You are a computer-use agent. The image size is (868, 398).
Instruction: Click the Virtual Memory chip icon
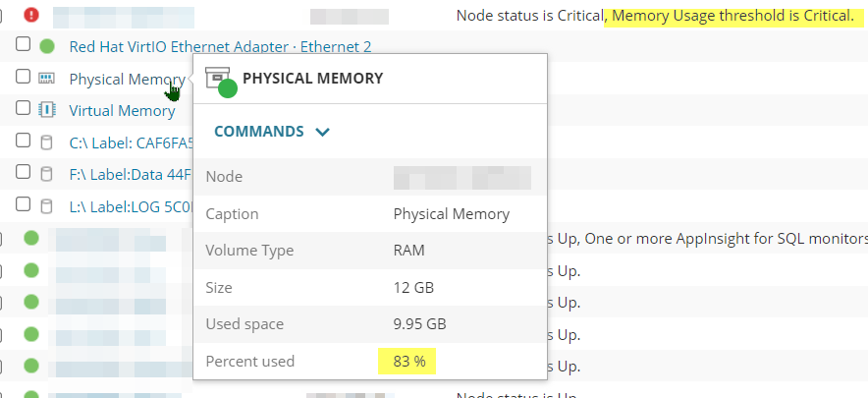[47, 110]
